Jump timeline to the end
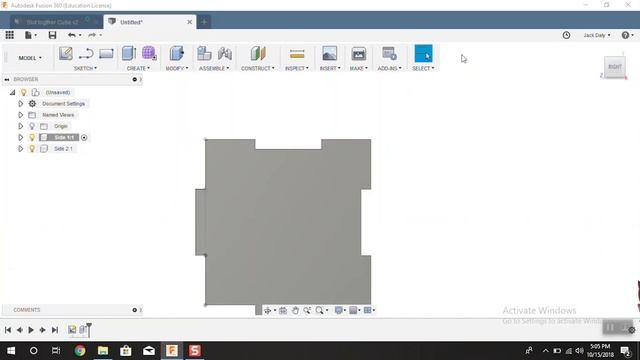Screen dimensions: 640x360 click(x=55, y=330)
